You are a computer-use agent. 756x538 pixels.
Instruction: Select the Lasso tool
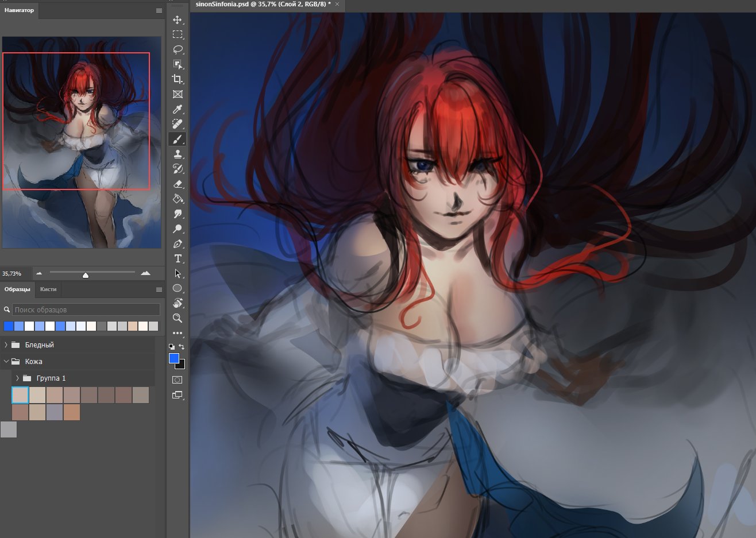point(178,49)
